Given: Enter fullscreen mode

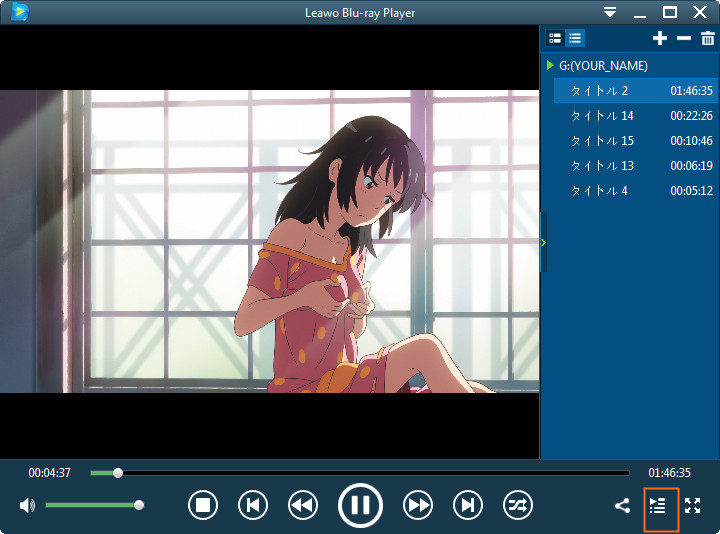Looking at the screenshot, I should pyautogui.click(x=692, y=506).
